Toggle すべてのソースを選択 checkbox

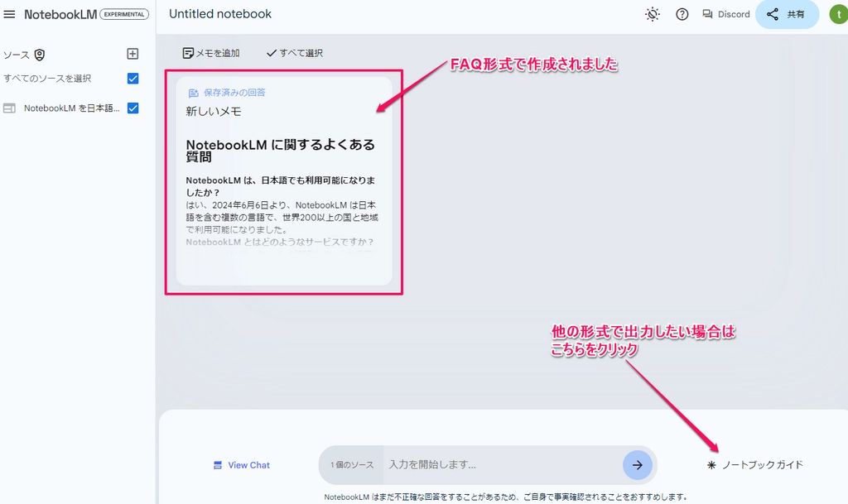coord(133,79)
